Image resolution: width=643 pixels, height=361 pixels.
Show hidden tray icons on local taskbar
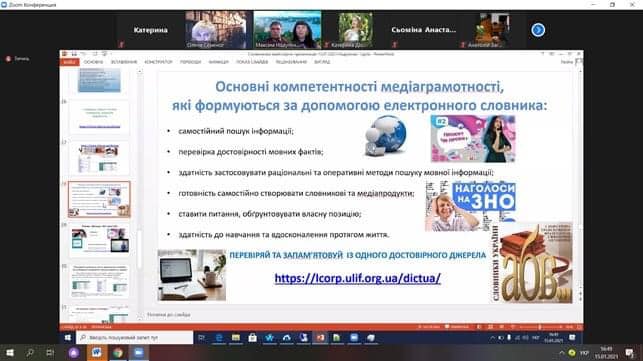561,353
